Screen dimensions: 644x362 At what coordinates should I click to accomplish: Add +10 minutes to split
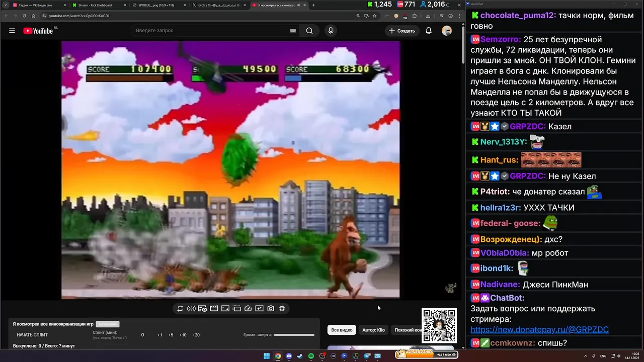pos(183,335)
